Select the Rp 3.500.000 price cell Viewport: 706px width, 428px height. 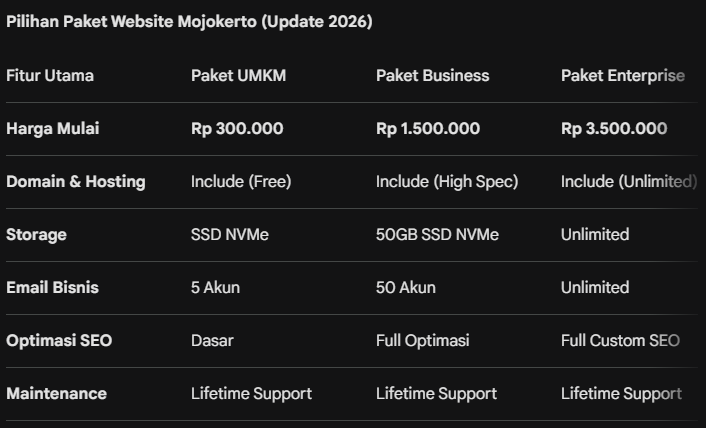point(614,129)
